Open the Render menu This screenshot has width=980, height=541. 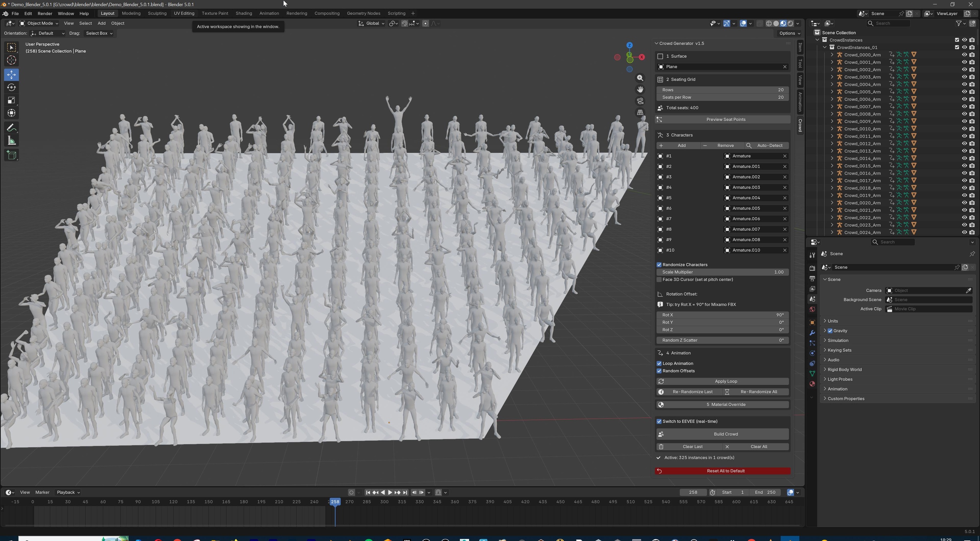[x=45, y=13]
